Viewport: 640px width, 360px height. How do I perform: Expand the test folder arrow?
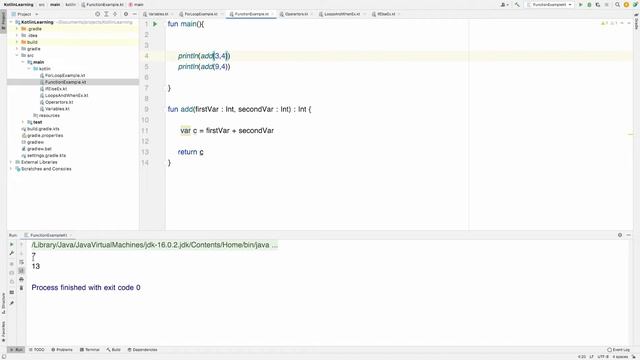[x=23, y=122]
